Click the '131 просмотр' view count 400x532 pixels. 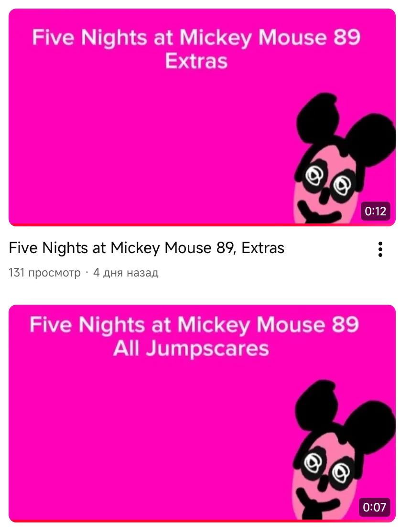tap(44, 272)
